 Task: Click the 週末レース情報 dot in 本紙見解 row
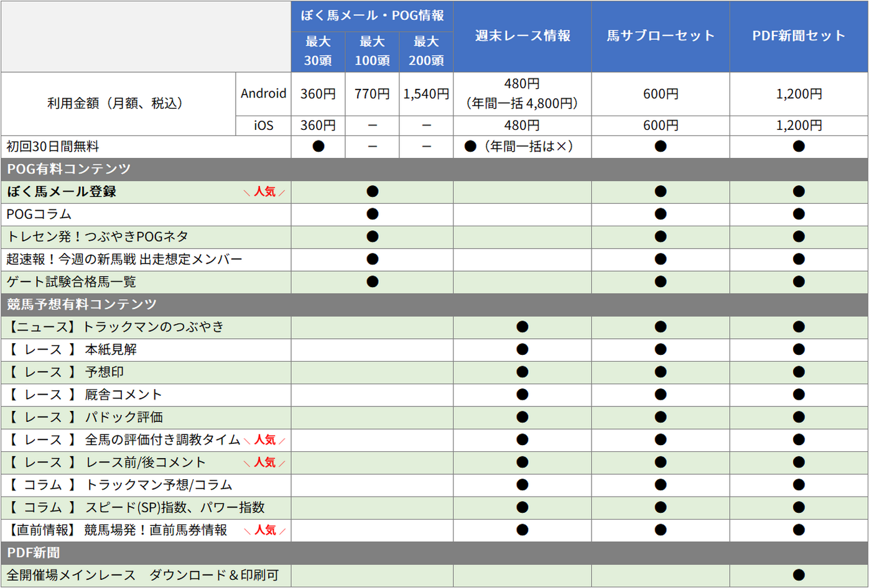point(522,349)
